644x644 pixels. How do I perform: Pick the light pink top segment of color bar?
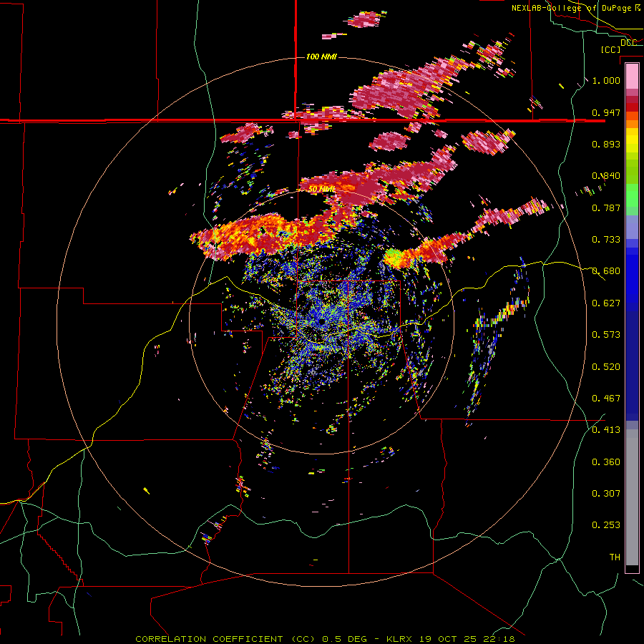point(632,77)
